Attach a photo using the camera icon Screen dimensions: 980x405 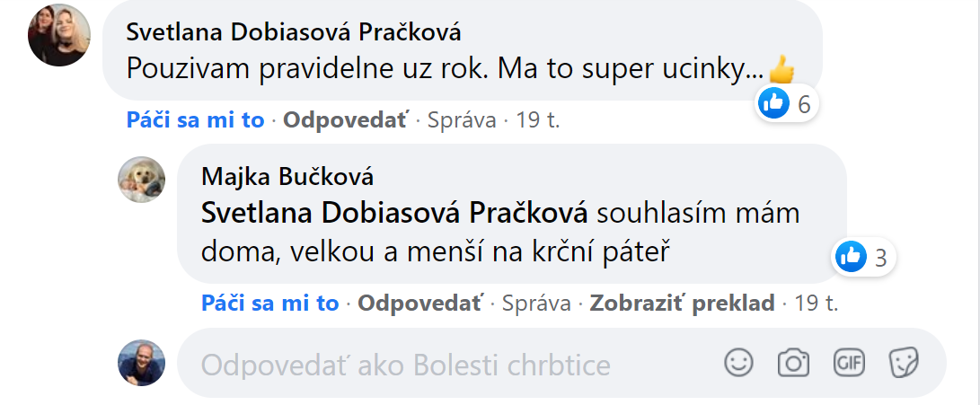click(793, 363)
